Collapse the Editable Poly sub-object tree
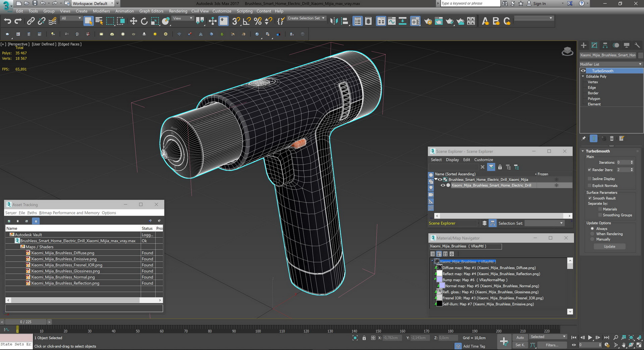This screenshot has width=644, height=350. pyautogui.click(x=583, y=77)
